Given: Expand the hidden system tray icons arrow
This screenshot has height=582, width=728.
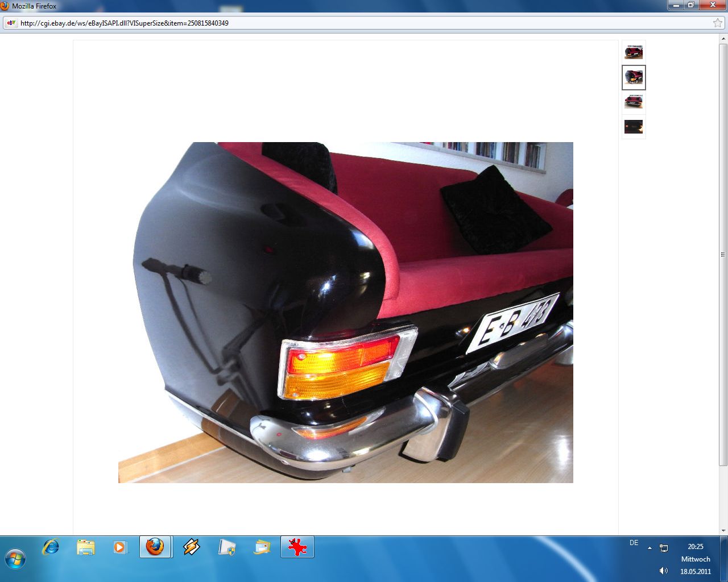Looking at the screenshot, I should click(x=650, y=548).
